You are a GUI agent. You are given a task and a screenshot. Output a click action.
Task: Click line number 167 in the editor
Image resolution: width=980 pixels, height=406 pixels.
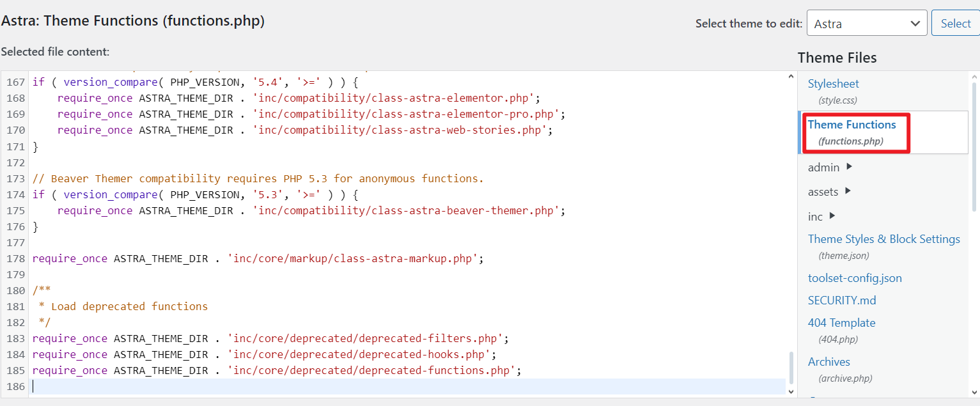(16, 82)
